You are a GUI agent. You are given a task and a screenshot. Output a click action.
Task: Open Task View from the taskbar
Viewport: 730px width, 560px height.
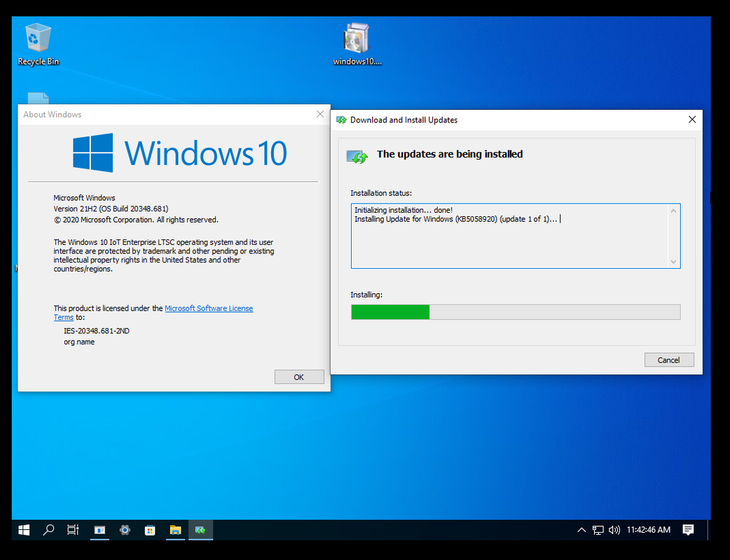tap(73, 530)
